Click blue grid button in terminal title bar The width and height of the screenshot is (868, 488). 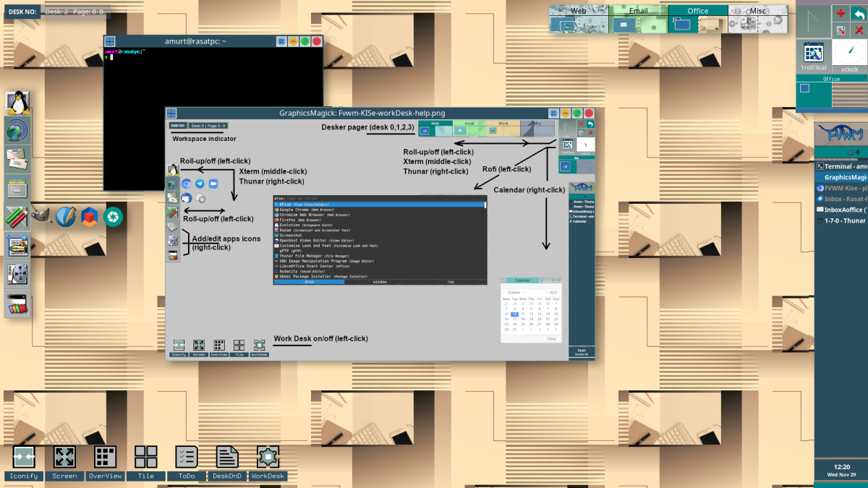[281, 42]
